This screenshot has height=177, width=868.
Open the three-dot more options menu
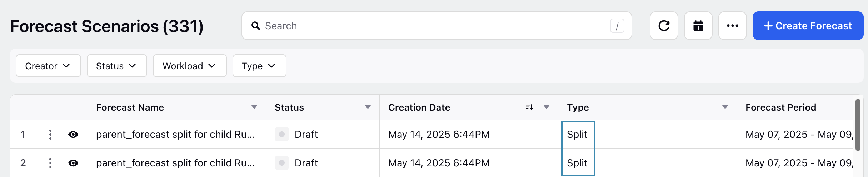[x=732, y=26]
